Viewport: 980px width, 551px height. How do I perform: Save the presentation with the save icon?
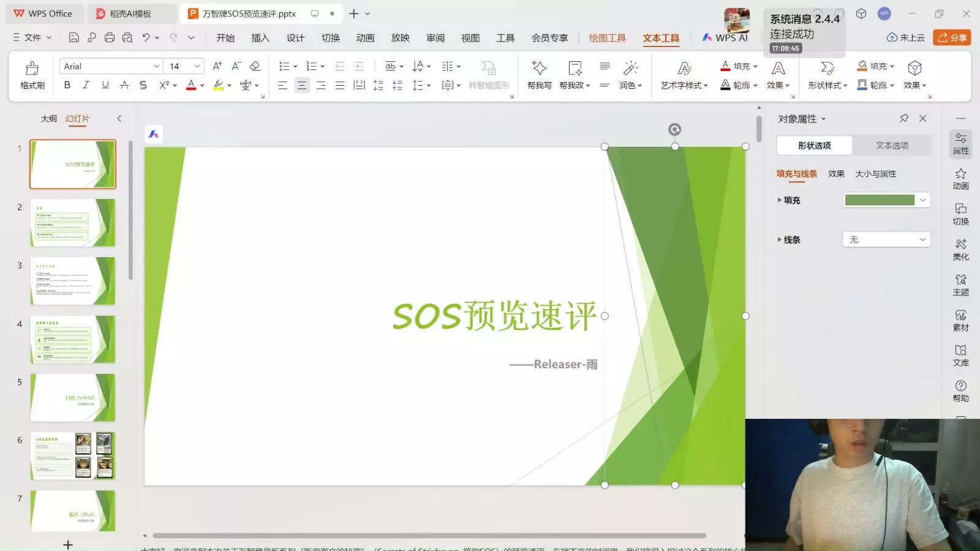coord(73,38)
